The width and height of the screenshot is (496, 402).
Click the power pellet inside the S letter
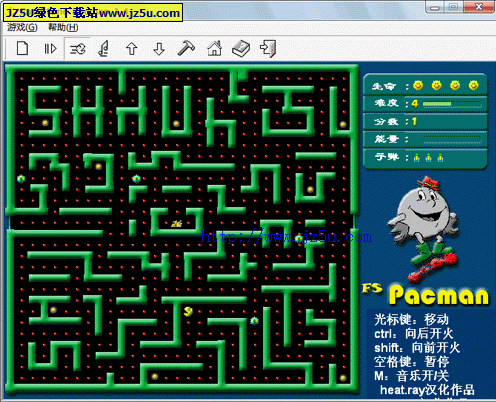pos(45,123)
